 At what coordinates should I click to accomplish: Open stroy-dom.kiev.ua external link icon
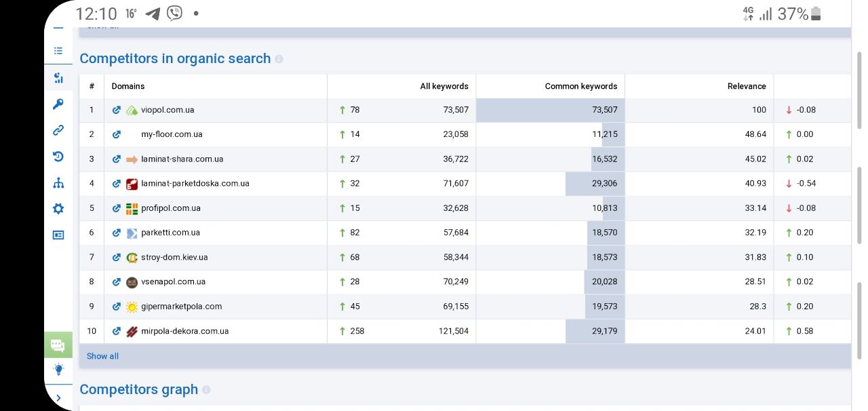pos(117,258)
